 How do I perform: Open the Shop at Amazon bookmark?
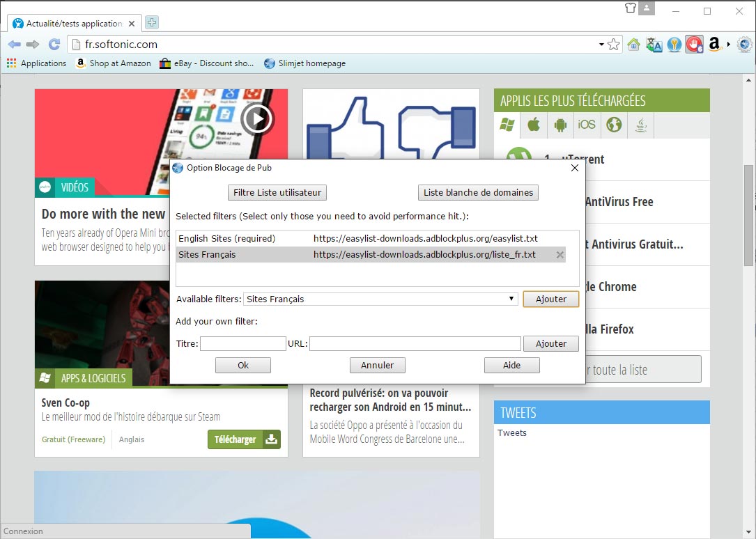114,63
